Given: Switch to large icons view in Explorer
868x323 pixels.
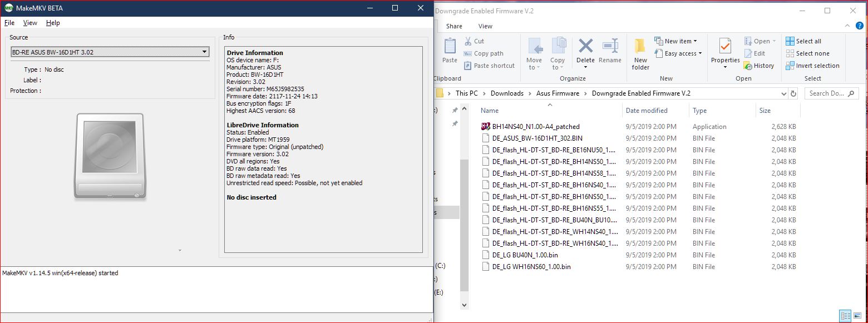Looking at the screenshot, I should coord(857,316).
